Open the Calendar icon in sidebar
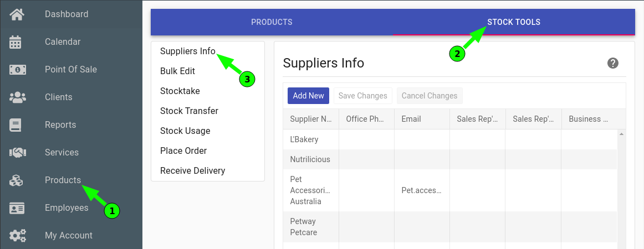 pyautogui.click(x=15, y=42)
